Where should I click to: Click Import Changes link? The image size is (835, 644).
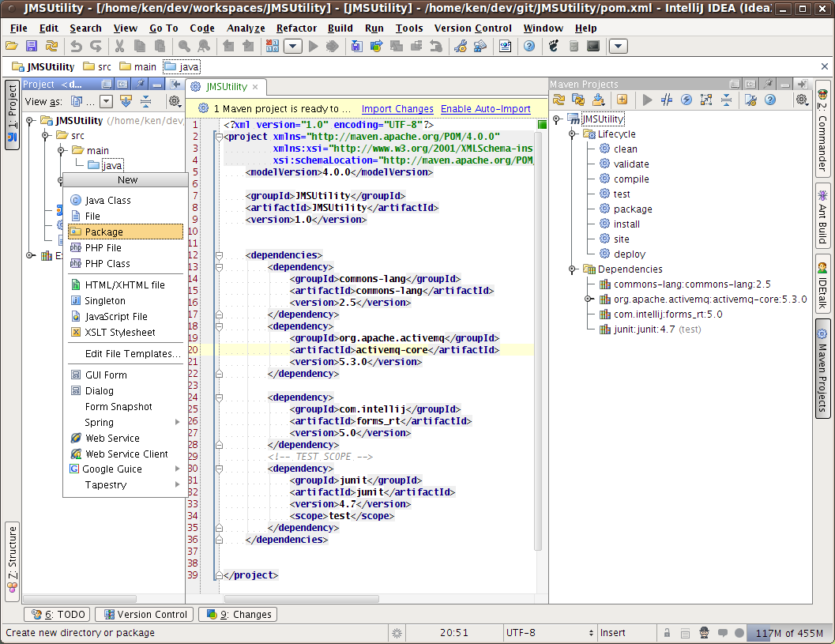[x=397, y=109]
